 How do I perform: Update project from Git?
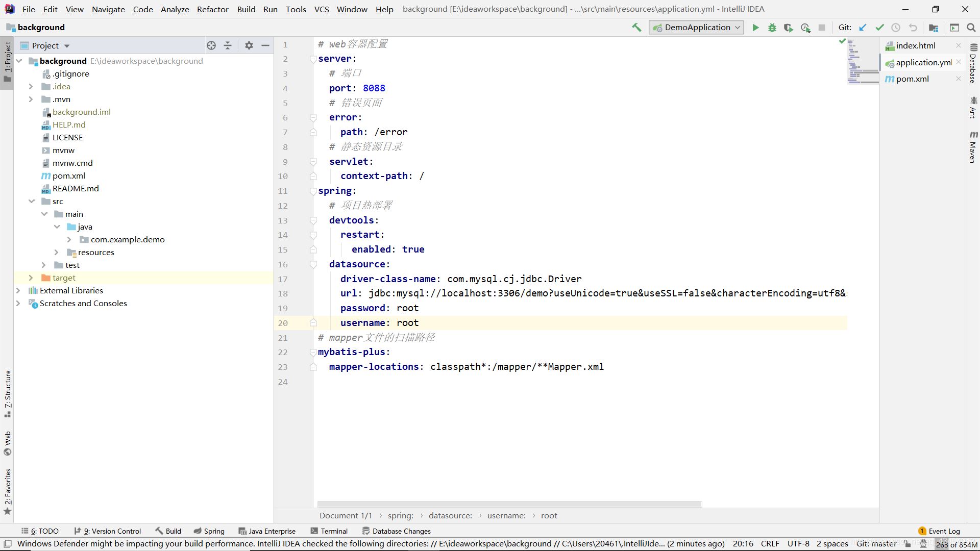coord(863,28)
